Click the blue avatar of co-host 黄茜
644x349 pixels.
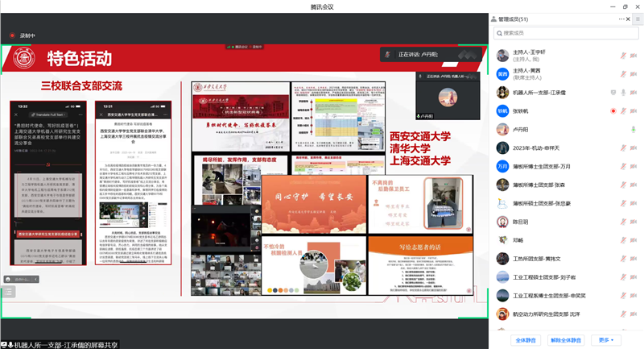point(502,74)
